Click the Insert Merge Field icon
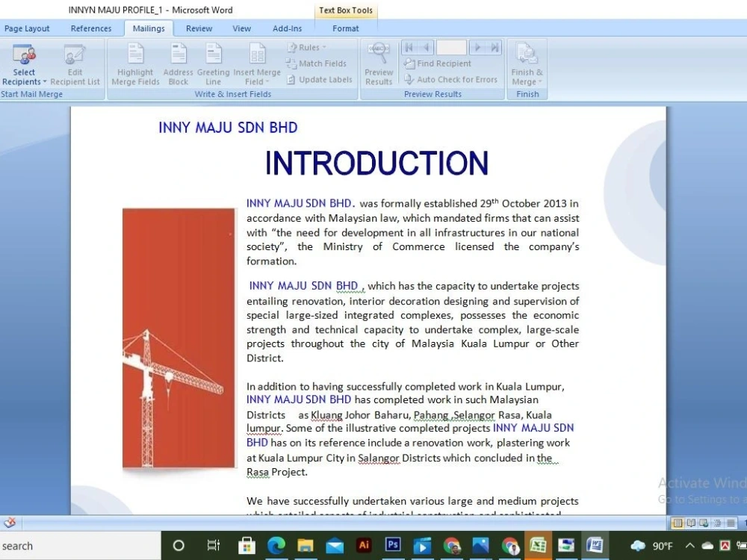This screenshot has height=560, width=747. pyautogui.click(x=257, y=53)
